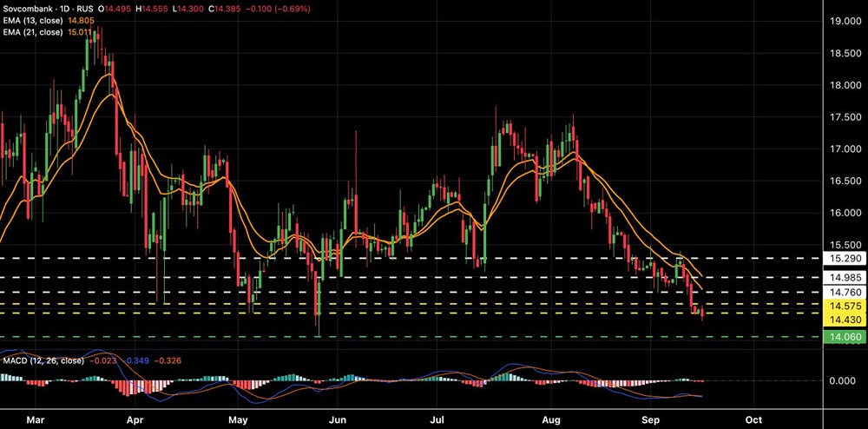The image size is (868, 429).
Task: Click the latest red candle near 14.430
Action: (x=702, y=313)
